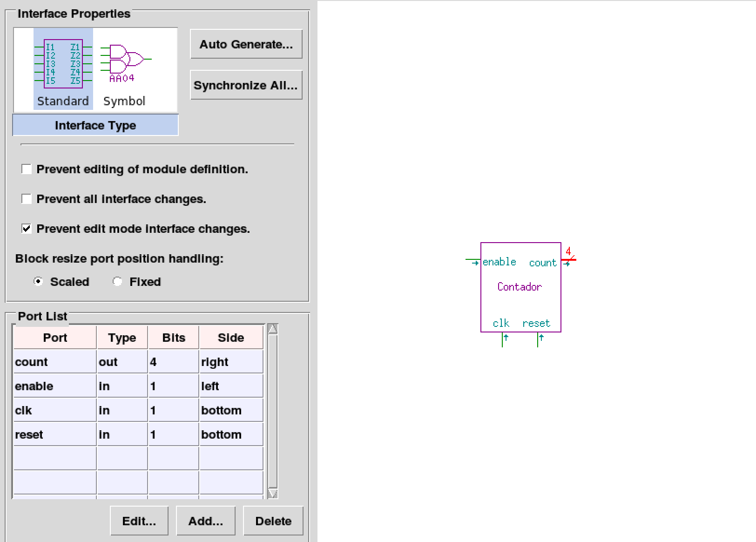Click the Synchronize All button
756x542 pixels.
click(246, 85)
